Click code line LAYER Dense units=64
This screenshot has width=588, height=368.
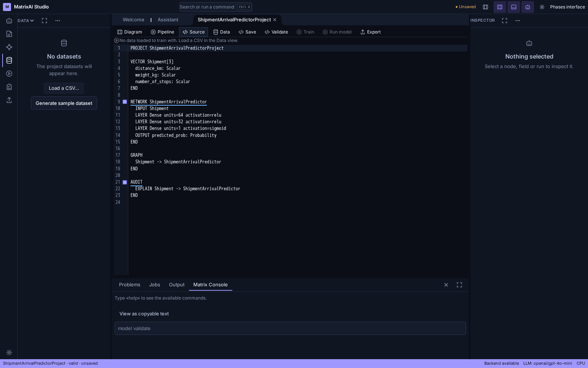click(x=178, y=115)
